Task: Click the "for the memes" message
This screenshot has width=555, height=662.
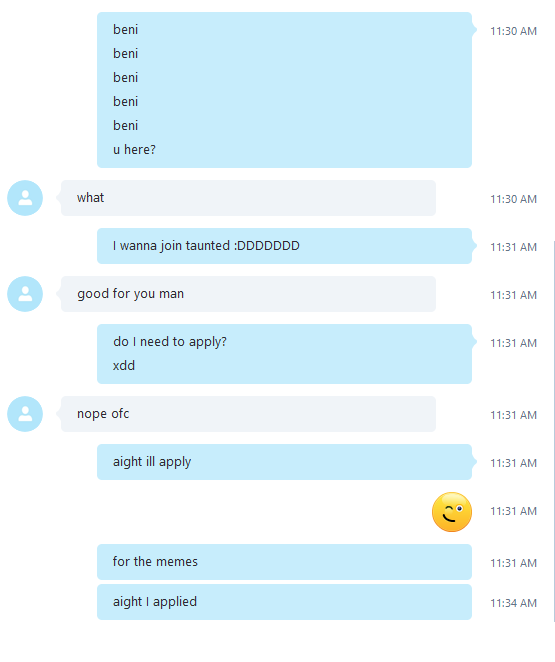Action: coord(284,562)
